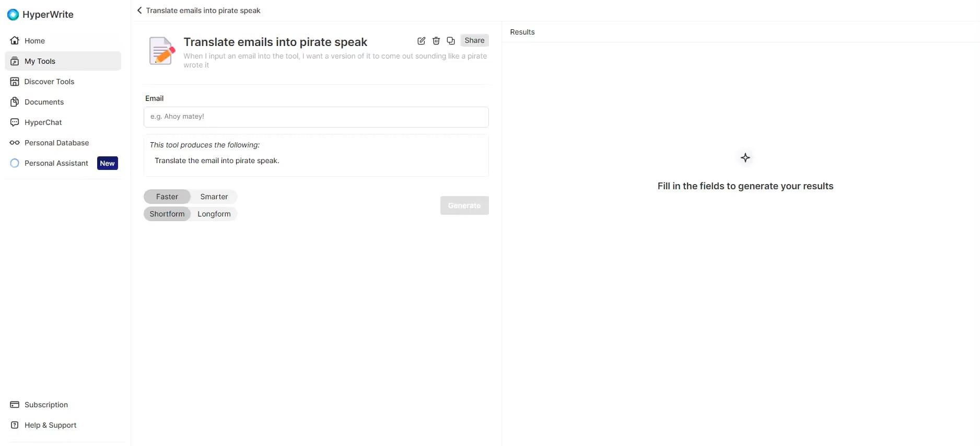
Task: Click the Documents pages icon
Action: tap(15, 101)
